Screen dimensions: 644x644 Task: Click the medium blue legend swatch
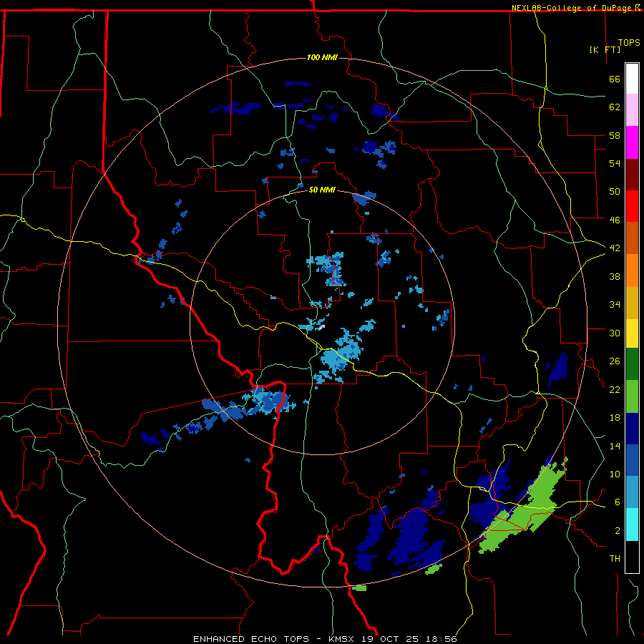pos(632,460)
